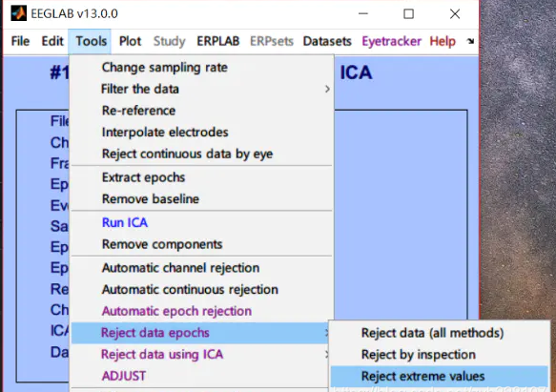Expand the Filter the data submenu arrow

coord(327,89)
